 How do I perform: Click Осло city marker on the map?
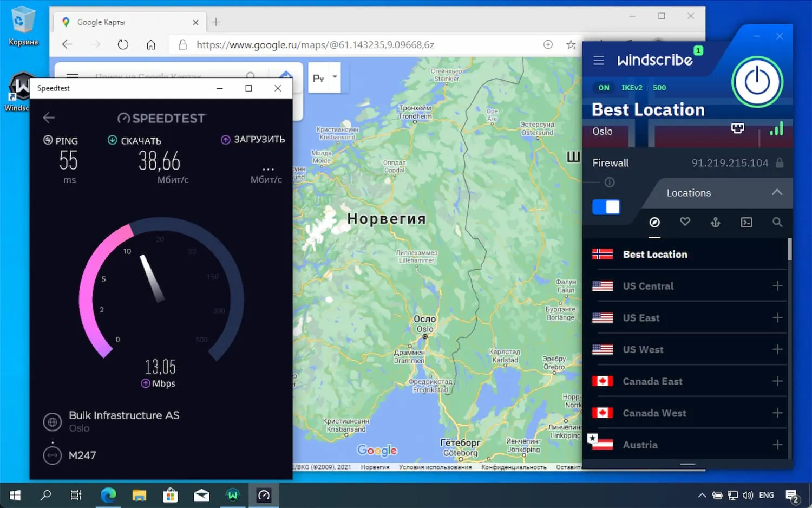pos(425,336)
